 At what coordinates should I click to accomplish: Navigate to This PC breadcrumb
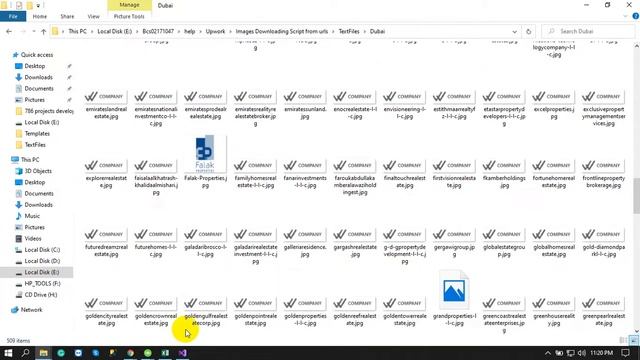pos(77,31)
